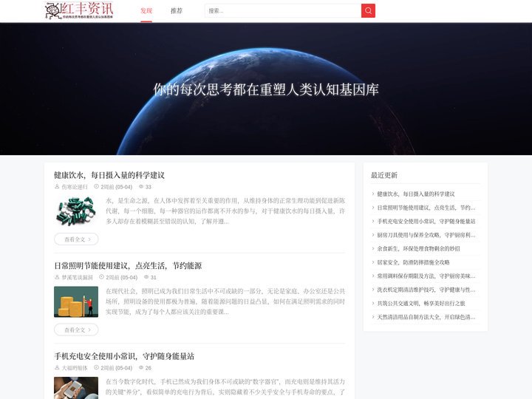The height and width of the screenshot is (399, 532).
Task: Click views eye icon next to 33
Action: (141, 187)
